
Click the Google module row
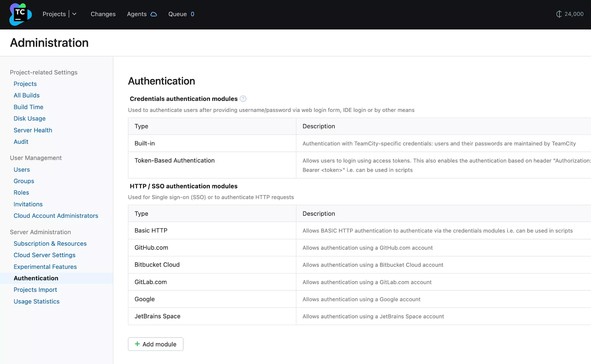(x=359, y=299)
